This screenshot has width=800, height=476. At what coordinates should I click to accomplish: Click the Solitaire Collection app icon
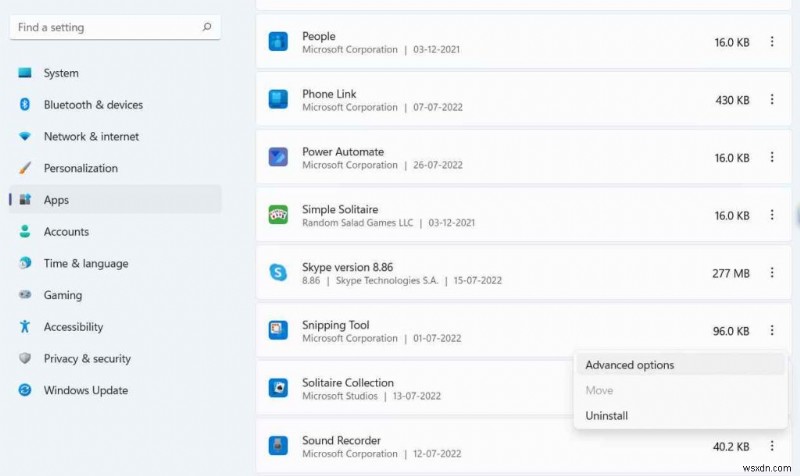point(278,388)
